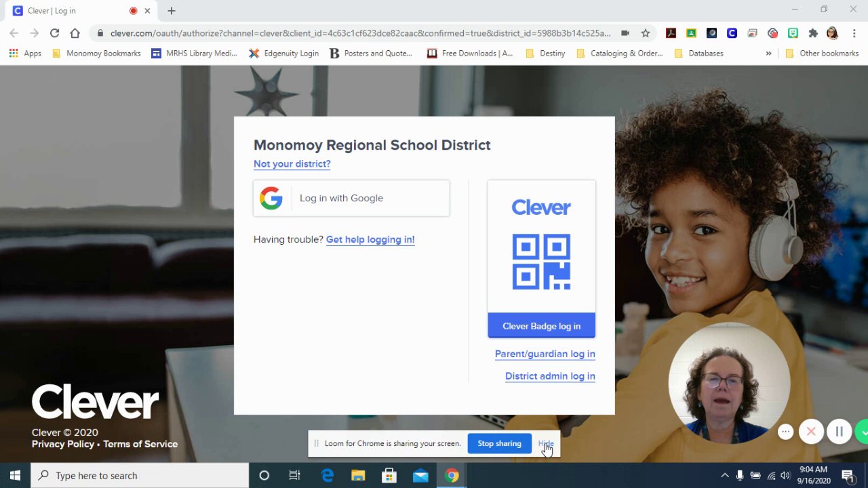Screen dimensions: 868x488
Task: Open Loom more options ellipsis
Action: coord(785,432)
